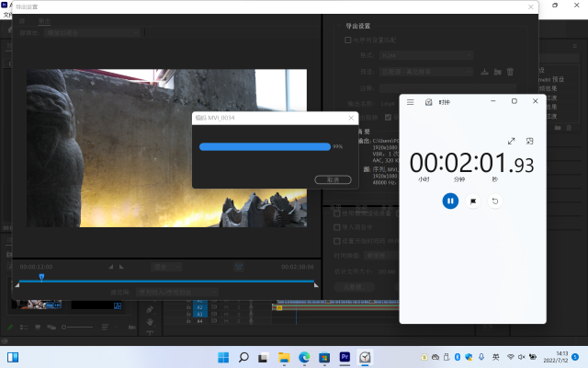Enable match sequence settings checkbox

pyautogui.click(x=347, y=40)
